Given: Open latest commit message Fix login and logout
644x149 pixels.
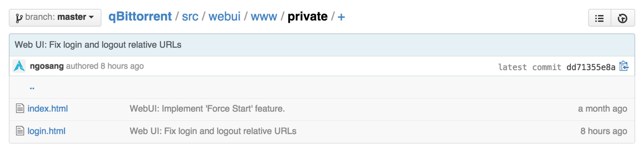Looking at the screenshot, I should (98, 45).
